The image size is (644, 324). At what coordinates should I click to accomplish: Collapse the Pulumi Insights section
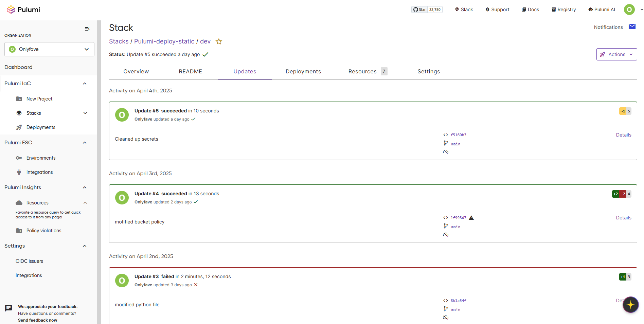point(85,187)
